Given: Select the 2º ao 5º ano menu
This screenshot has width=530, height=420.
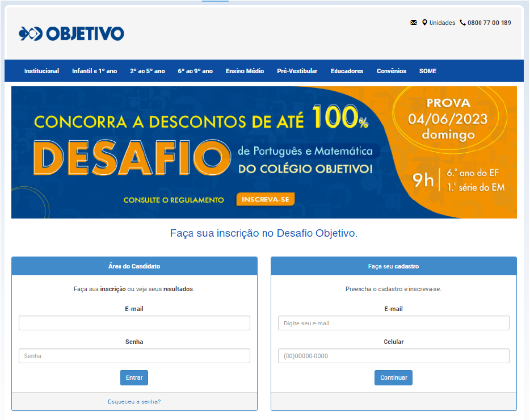Looking at the screenshot, I should pos(148,71).
